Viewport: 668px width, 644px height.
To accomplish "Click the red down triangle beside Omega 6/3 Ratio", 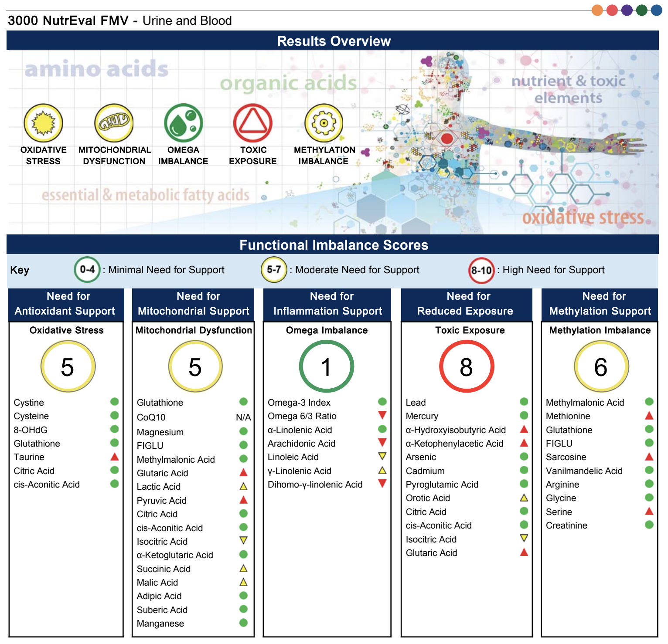I will 382,415.
